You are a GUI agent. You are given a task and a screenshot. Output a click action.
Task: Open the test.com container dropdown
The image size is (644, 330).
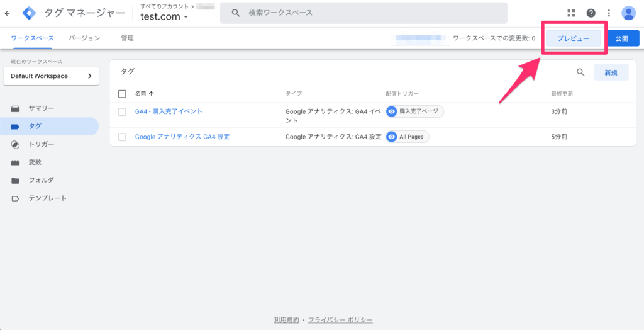coord(164,17)
